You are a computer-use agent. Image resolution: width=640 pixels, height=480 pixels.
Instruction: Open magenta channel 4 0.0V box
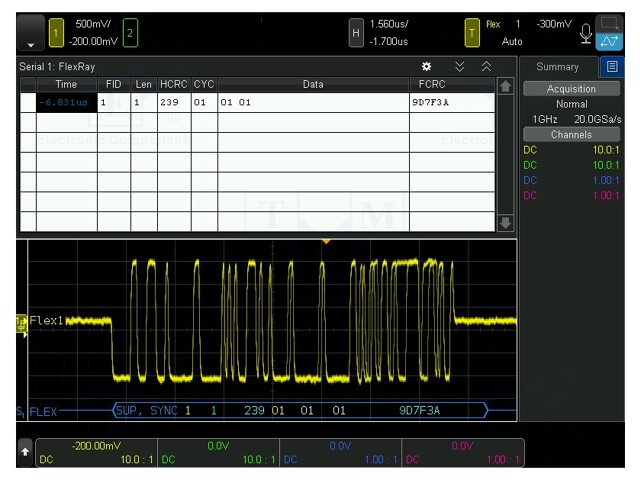(x=462, y=453)
